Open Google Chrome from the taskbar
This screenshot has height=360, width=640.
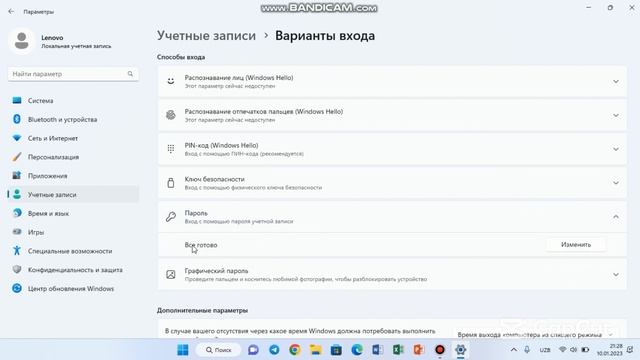(x=295, y=350)
